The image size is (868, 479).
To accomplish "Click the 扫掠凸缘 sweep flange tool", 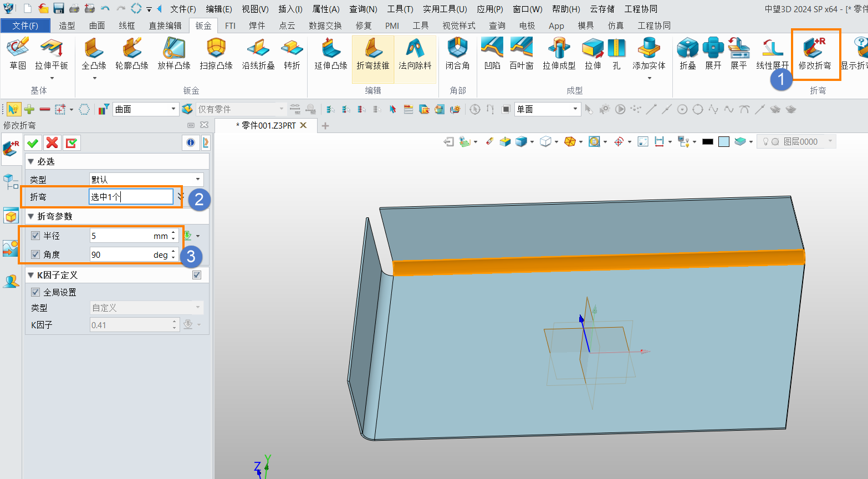I will pos(216,54).
